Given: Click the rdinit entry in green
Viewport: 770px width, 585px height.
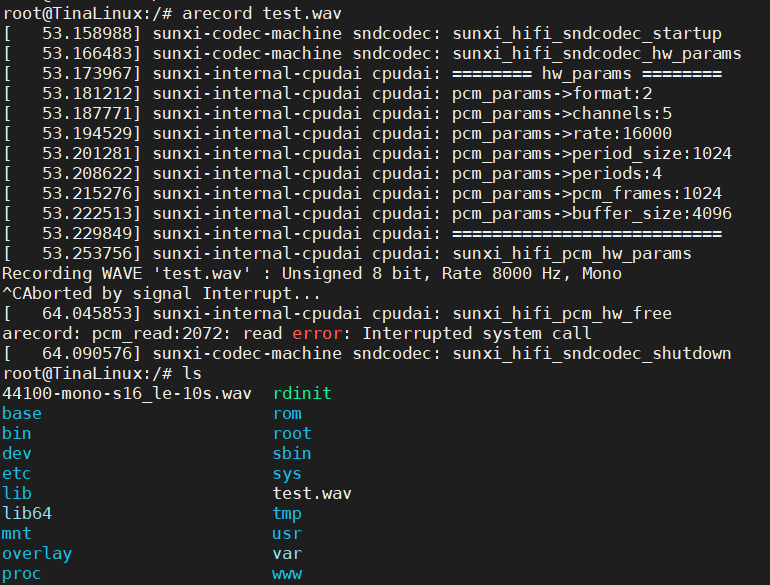Looking at the screenshot, I should coord(302,393).
